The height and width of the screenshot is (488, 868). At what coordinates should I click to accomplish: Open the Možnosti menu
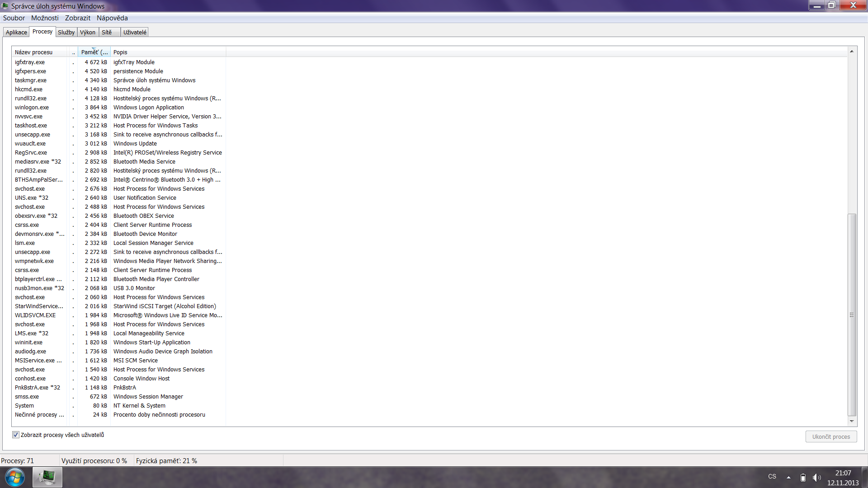tap(45, 18)
